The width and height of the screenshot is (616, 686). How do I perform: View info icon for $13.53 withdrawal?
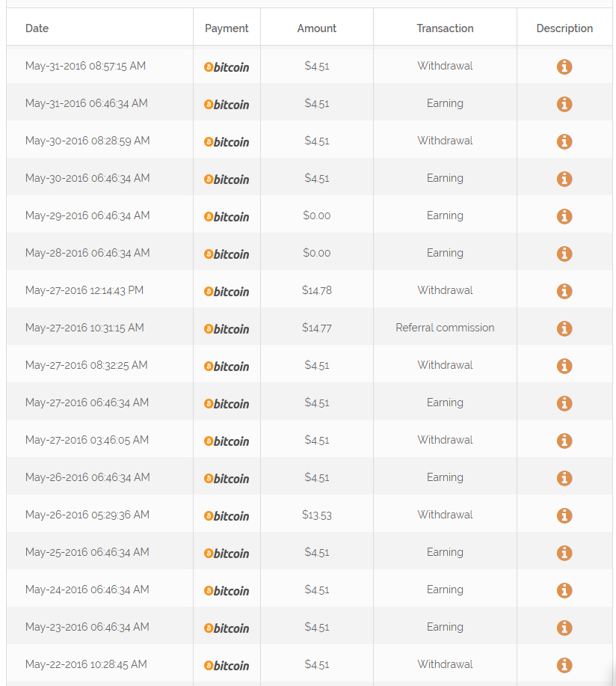pyautogui.click(x=564, y=516)
